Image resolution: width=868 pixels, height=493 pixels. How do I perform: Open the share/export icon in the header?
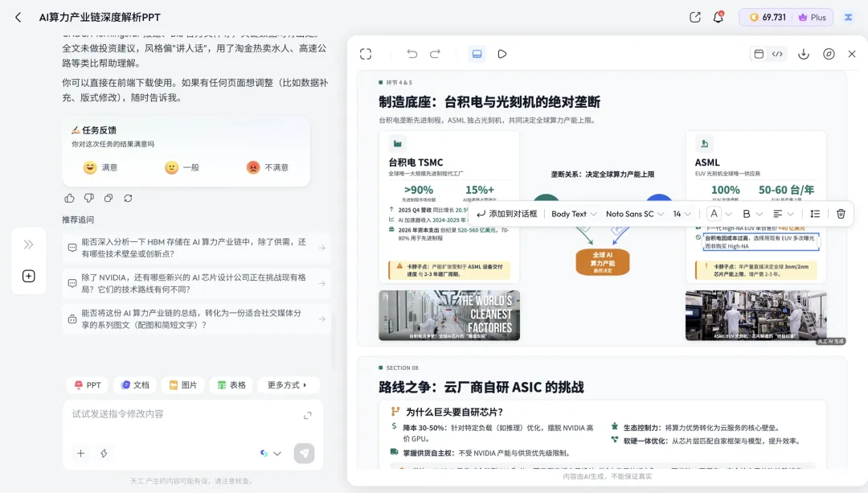(x=694, y=17)
